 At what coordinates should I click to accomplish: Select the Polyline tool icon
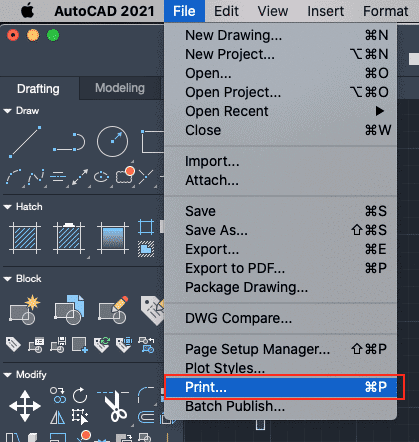click(x=69, y=142)
